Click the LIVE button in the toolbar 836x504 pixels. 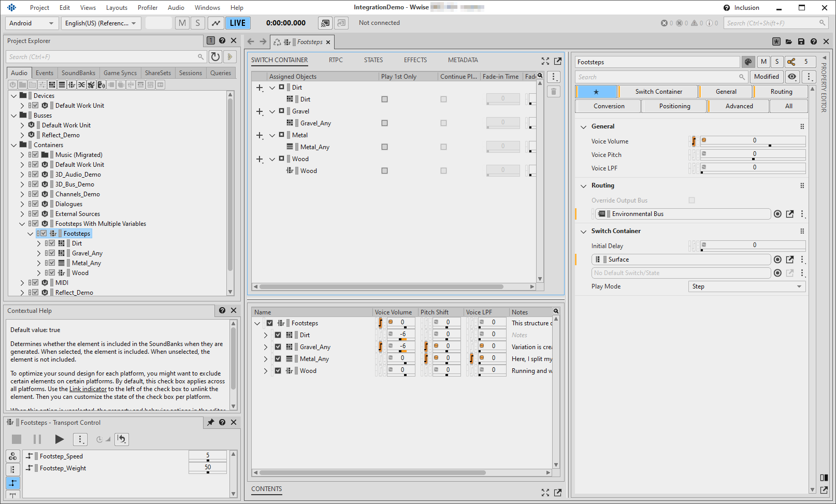[x=238, y=23]
